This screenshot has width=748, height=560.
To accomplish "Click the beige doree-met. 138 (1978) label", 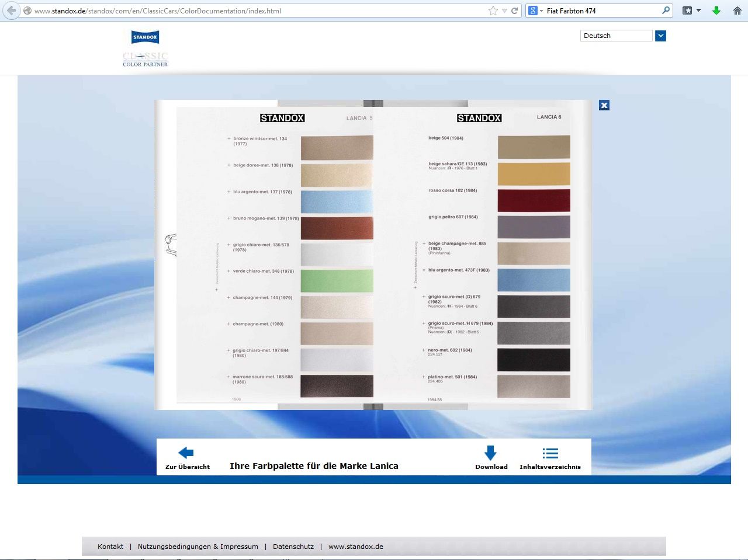I will point(263,165).
